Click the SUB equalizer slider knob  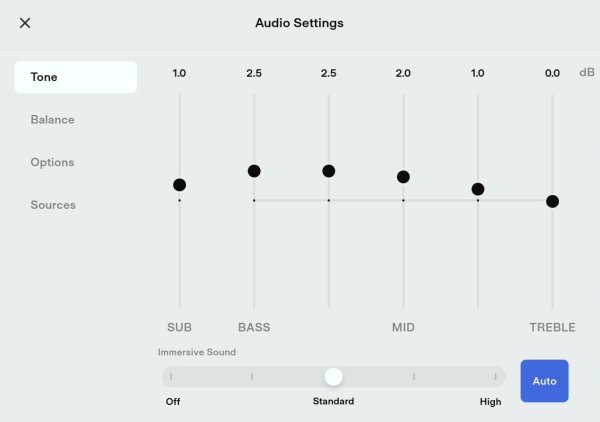click(179, 185)
